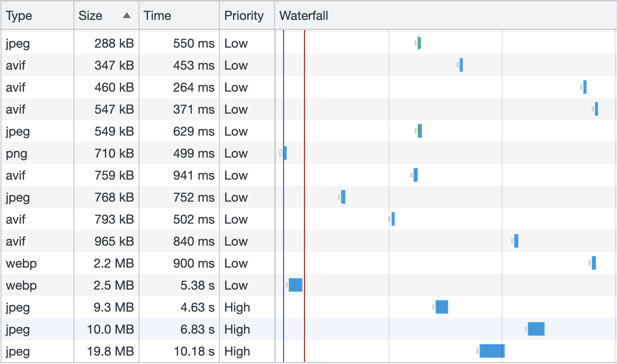Viewport: 618px width, 364px height.
Task: Click waterfall bar of 5.38 s webp
Action: pyautogui.click(x=296, y=285)
